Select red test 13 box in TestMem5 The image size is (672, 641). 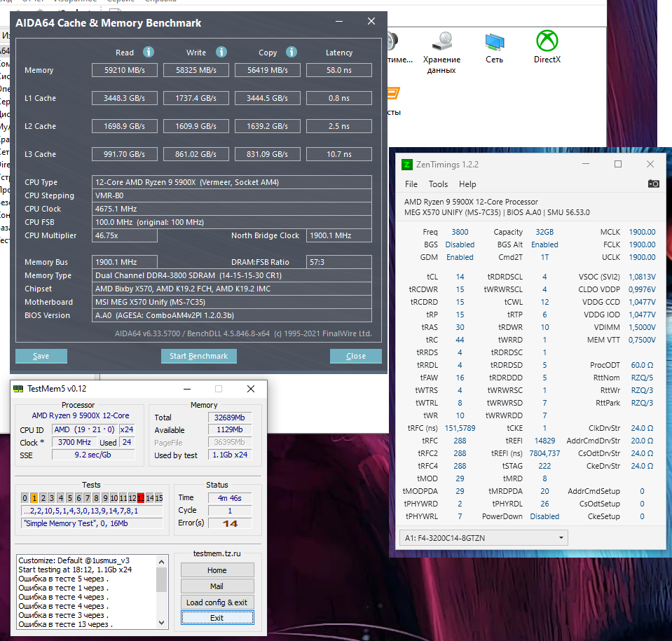coord(141,498)
